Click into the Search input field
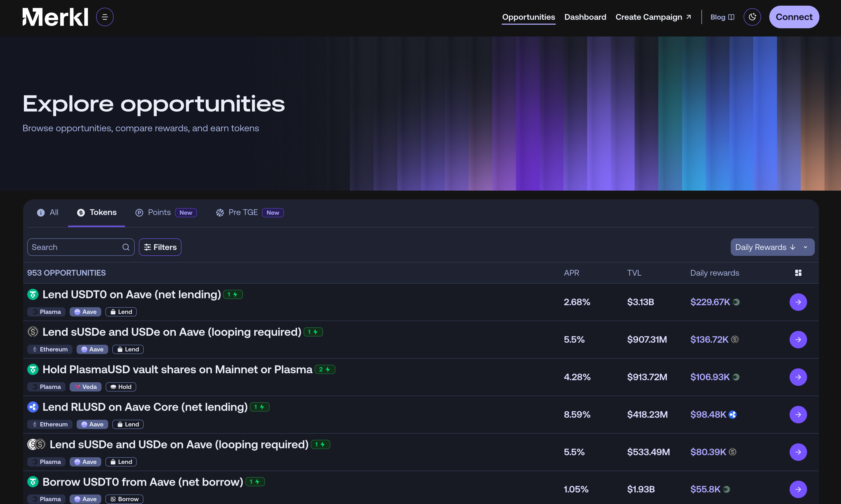This screenshot has height=504, width=841. pyautogui.click(x=75, y=247)
